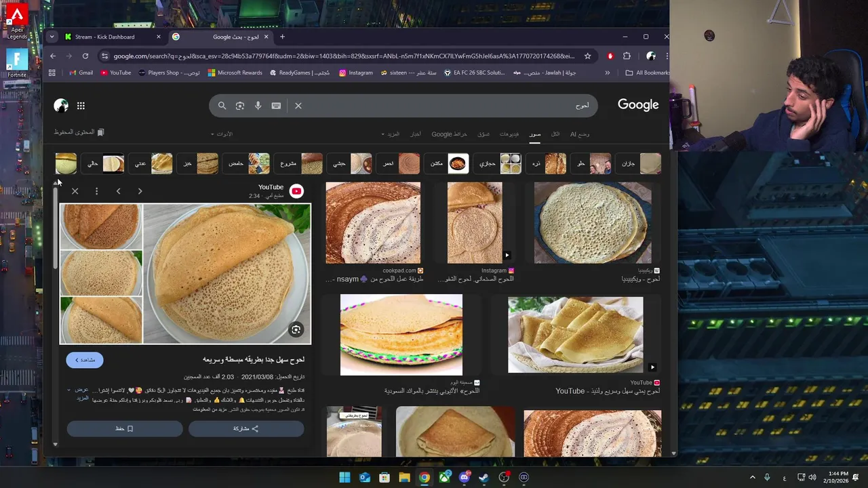
Task: Open Apex Legends desktop shortcut
Action: tap(17, 22)
